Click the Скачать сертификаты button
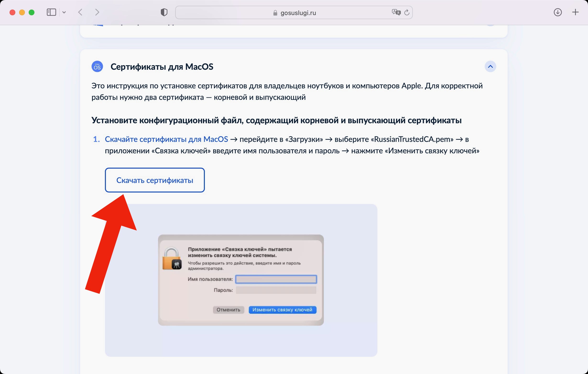588x374 pixels. point(155,180)
